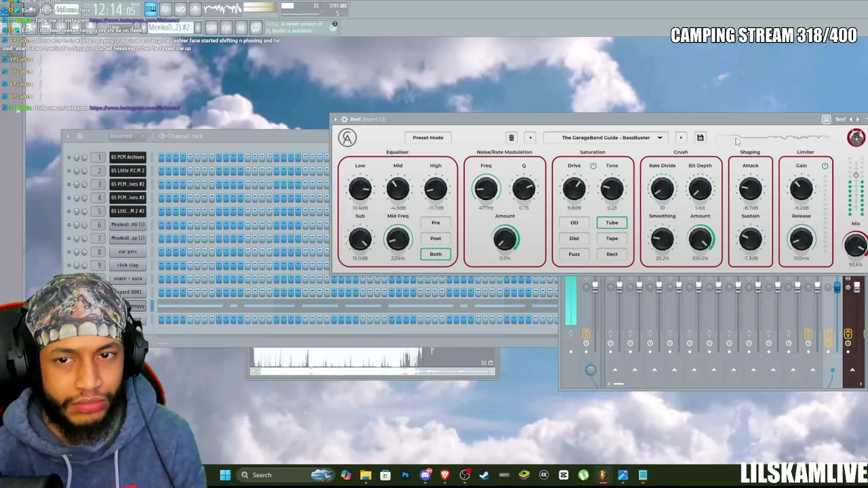
Task: Open uTorrent from taskbar
Action: [x=583, y=475]
